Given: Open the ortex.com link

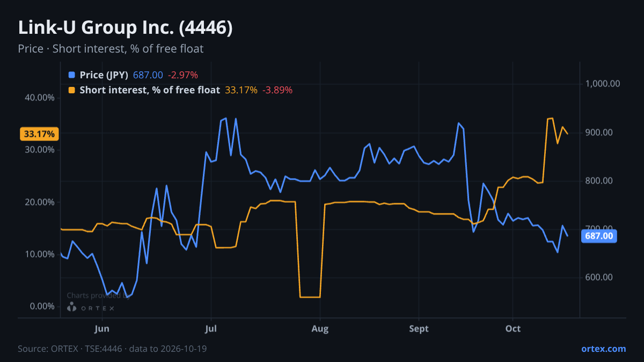Looking at the screenshot, I should point(603,349).
